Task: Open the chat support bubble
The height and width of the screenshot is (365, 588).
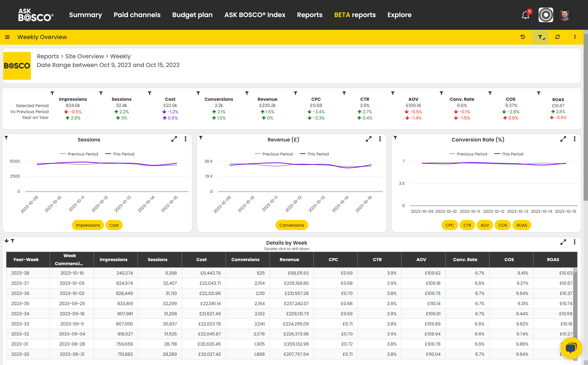Action: point(571,348)
